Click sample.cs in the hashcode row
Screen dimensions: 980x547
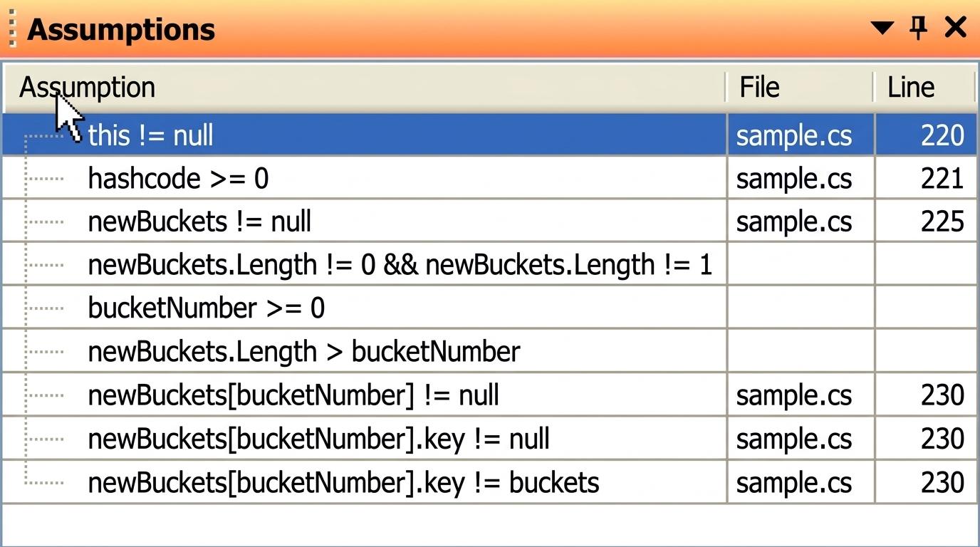pos(793,178)
